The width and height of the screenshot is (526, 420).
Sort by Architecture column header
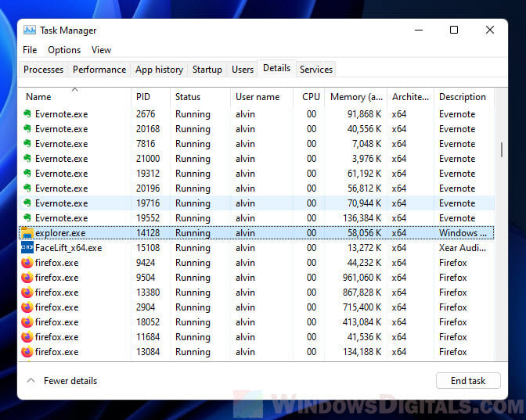pos(410,97)
